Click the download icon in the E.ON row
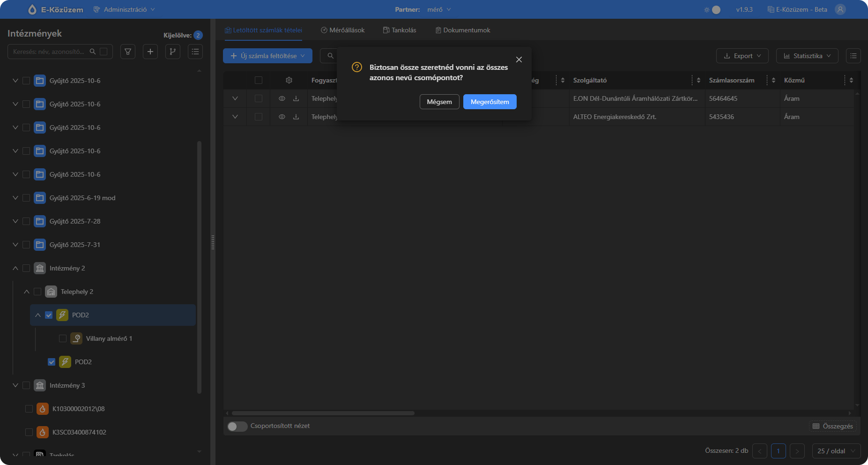The width and height of the screenshot is (868, 465). click(x=296, y=98)
